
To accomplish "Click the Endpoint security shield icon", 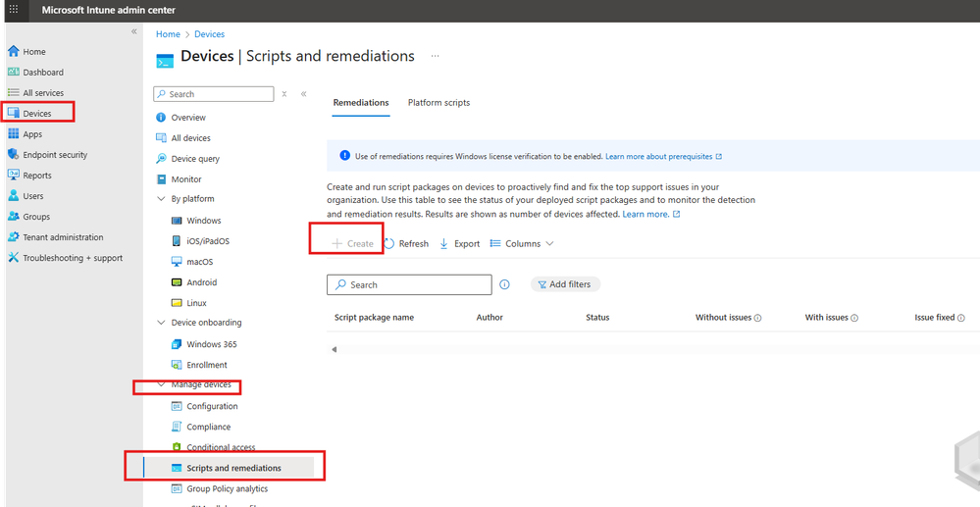I will [x=13, y=154].
